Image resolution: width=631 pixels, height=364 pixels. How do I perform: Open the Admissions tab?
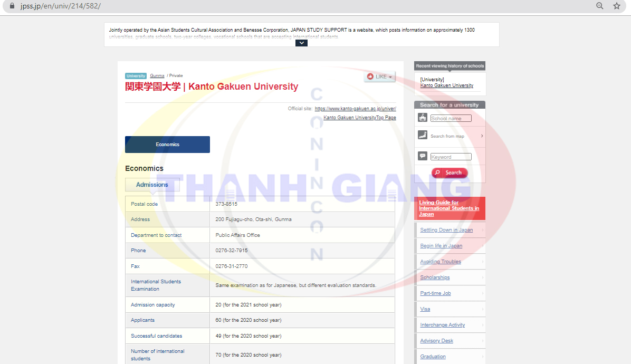tap(152, 185)
